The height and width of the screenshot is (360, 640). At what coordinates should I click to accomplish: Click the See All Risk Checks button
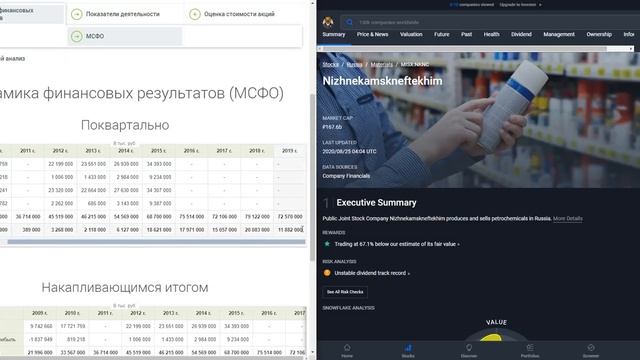coord(345,292)
